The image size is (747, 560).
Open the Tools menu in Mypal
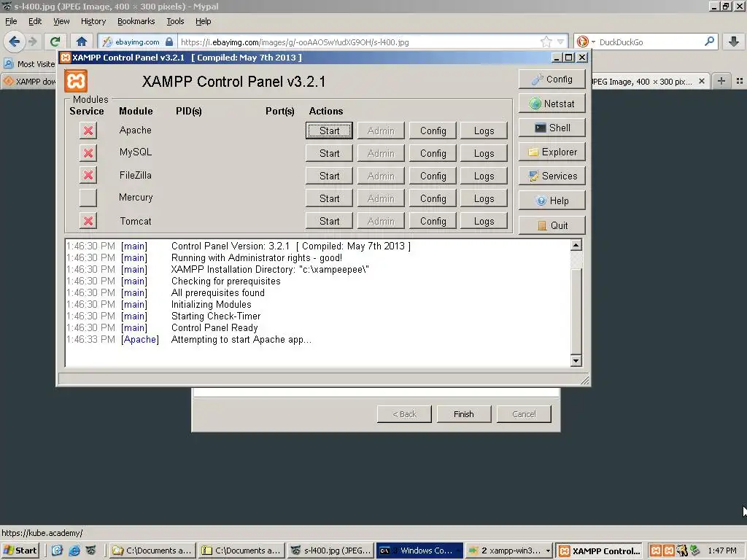(175, 21)
